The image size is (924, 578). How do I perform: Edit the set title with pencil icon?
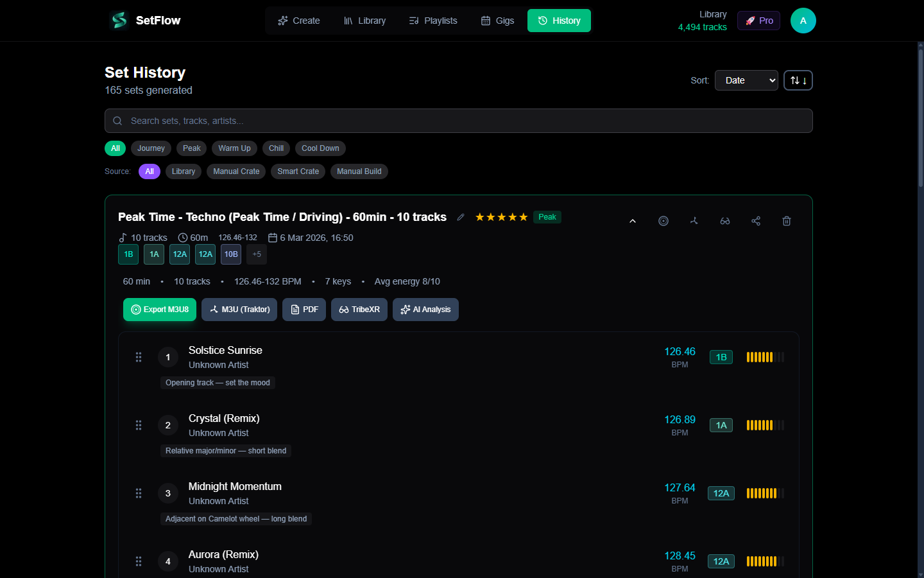tap(461, 217)
